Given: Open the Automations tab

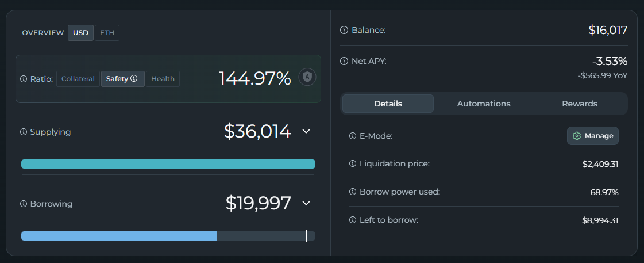Looking at the screenshot, I should [x=484, y=104].
